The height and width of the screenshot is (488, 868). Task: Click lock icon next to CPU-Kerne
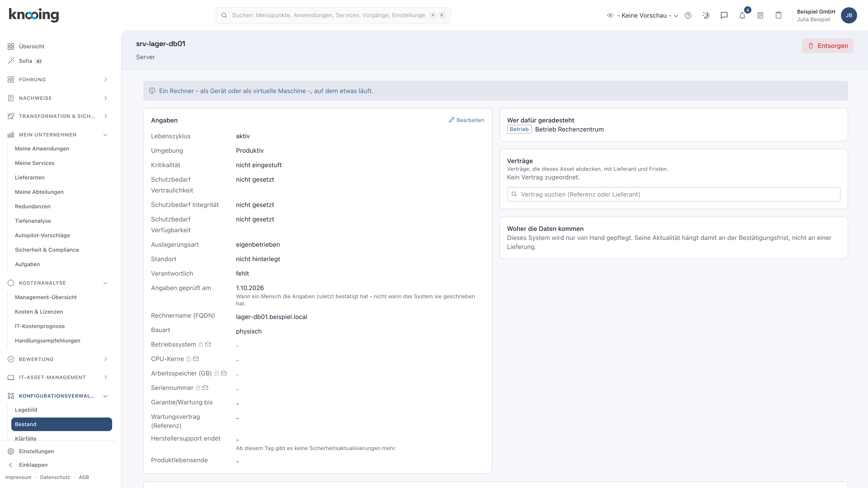pos(189,359)
